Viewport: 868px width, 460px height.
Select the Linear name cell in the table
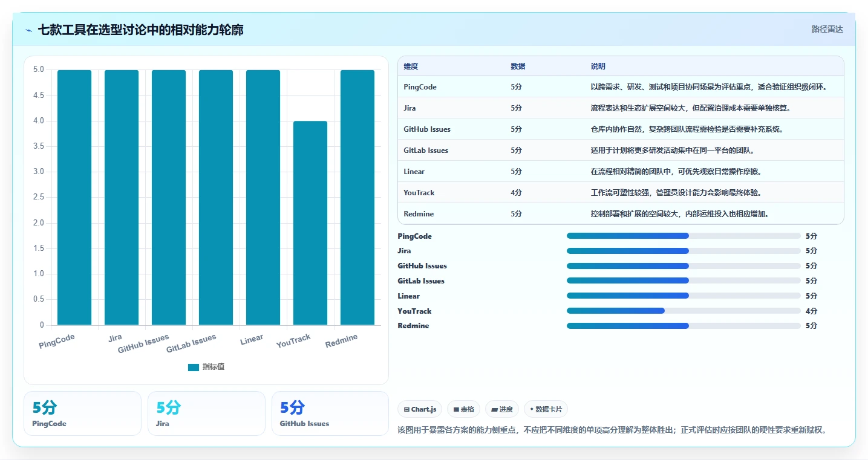click(414, 172)
